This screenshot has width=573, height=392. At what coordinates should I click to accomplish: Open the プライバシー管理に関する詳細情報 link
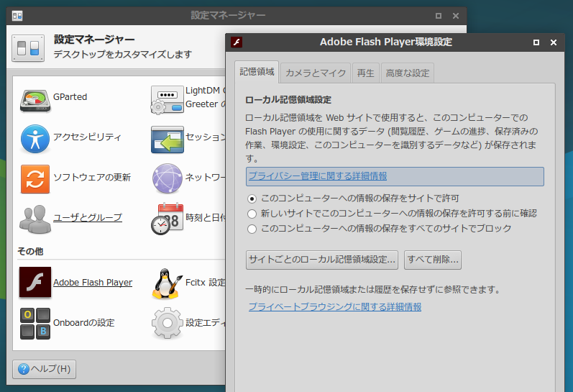pyautogui.click(x=318, y=176)
